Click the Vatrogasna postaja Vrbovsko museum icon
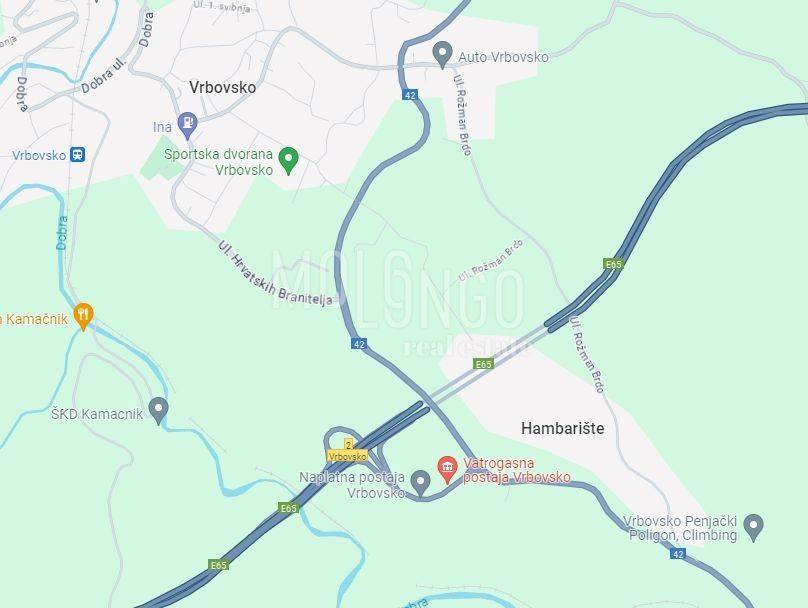Screen dimensions: 808x608 (x=447, y=469)
